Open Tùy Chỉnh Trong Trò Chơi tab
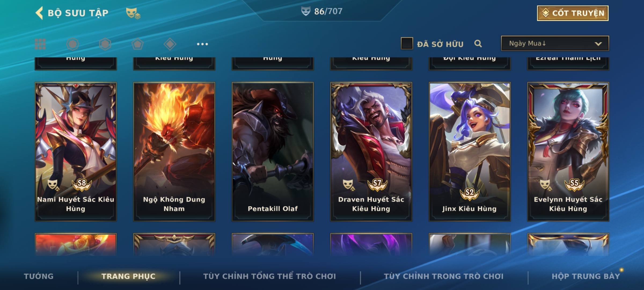Viewport: 644px width, 290px height. [x=444, y=276]
